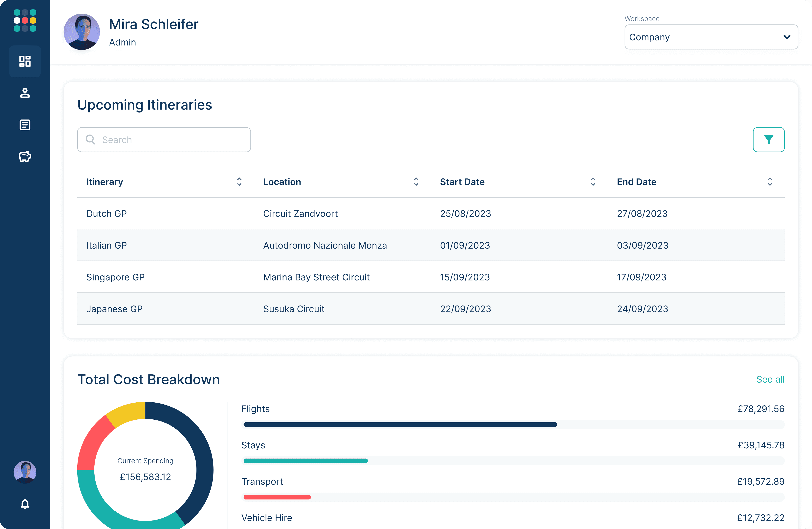Open the documents list sidebar icon
The width and height of the screenshot is (812, 529).
pyautogui.click(x=25, y=125)
